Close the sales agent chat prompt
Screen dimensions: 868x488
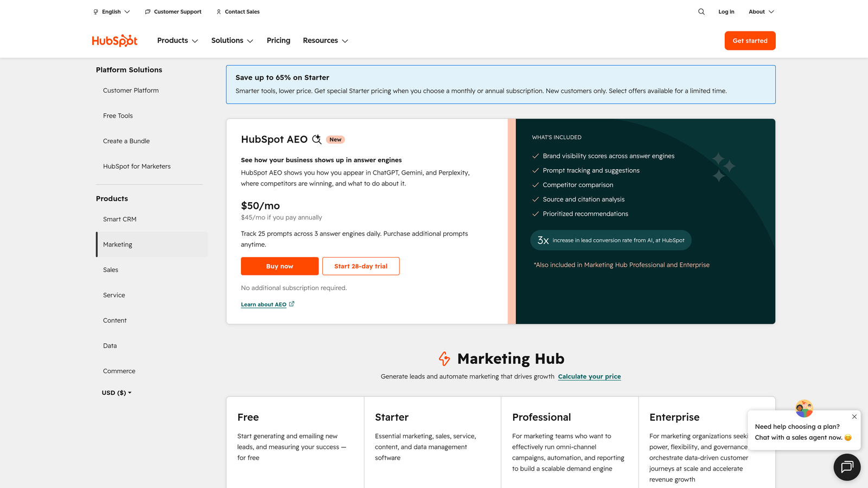(854, 416)
